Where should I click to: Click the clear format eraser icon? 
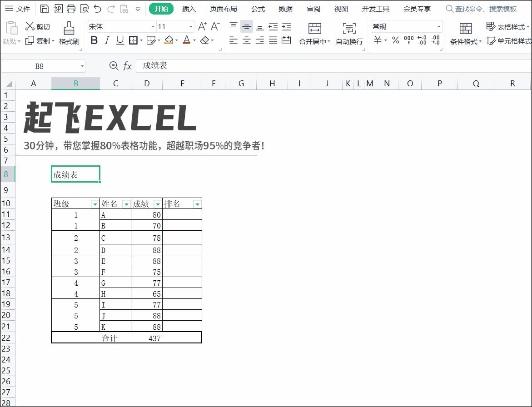pos(204,40)
